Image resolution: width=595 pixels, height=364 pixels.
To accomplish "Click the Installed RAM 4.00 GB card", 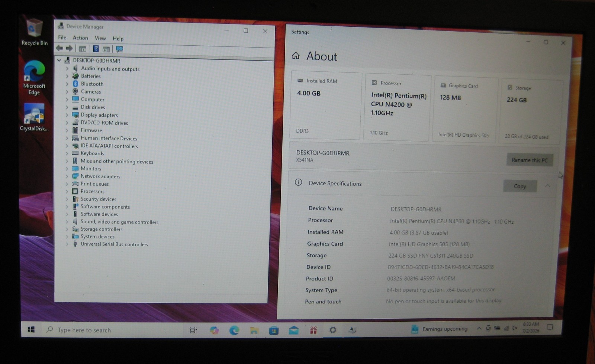I will coord(326,106).
